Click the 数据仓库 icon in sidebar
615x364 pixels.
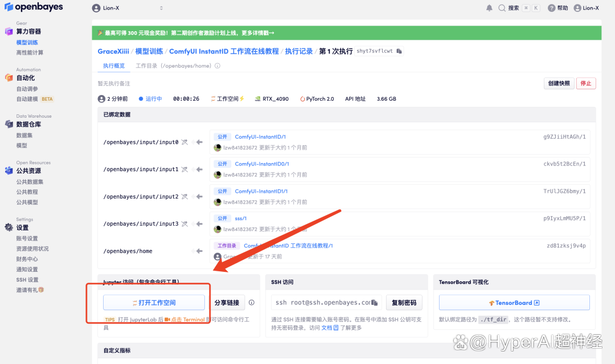(9, 124)
